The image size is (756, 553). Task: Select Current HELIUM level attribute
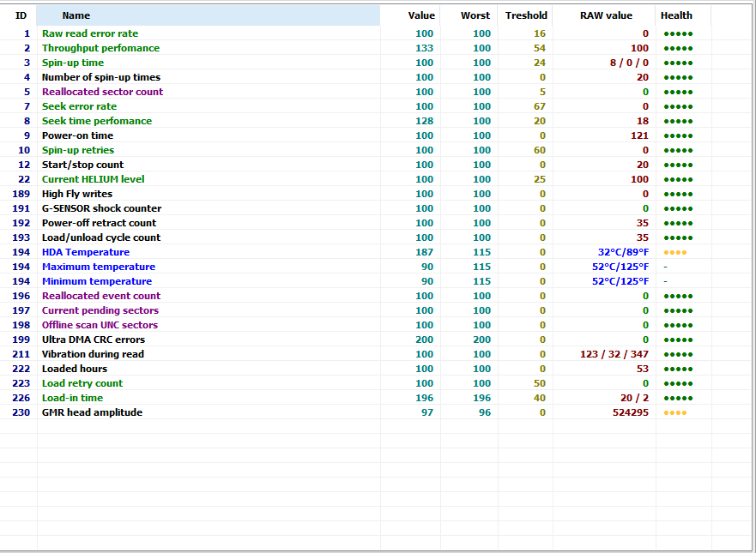click(x=93, y=179)
